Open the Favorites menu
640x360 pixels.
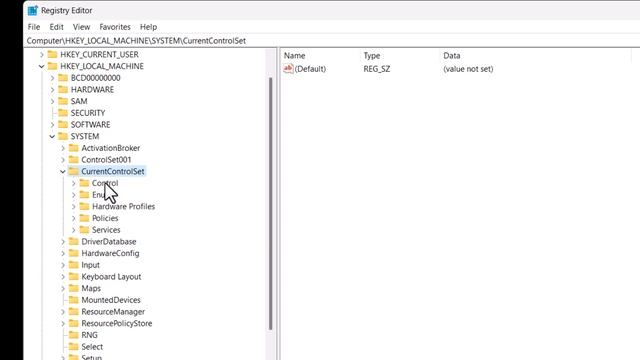click(115, 27)
